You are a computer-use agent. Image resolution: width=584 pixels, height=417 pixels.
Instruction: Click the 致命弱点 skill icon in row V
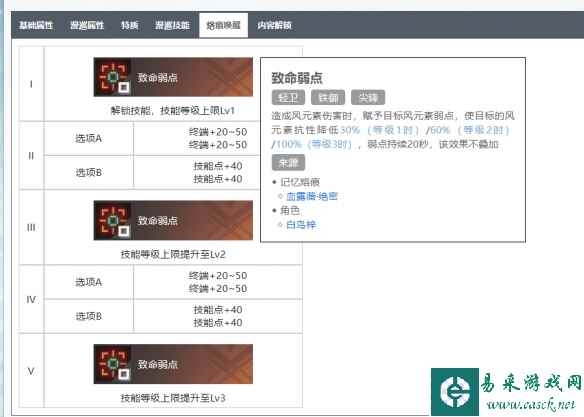[112, 364]
